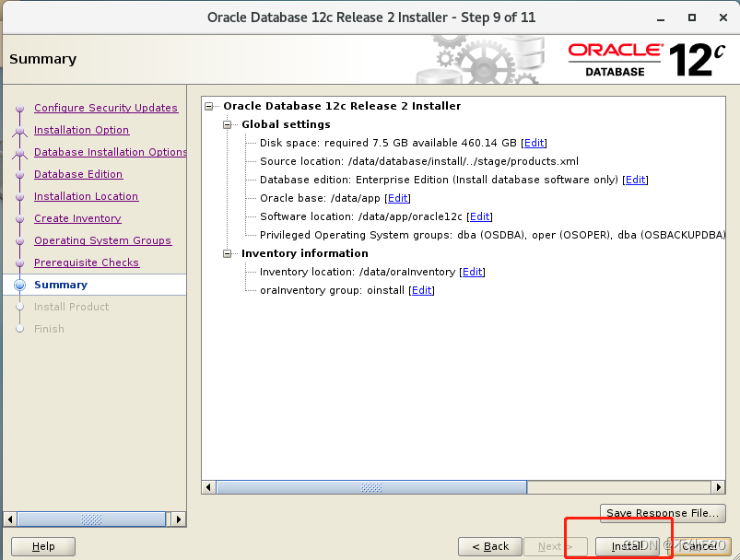
Task: Go back to the previous step
Action: 489,545
